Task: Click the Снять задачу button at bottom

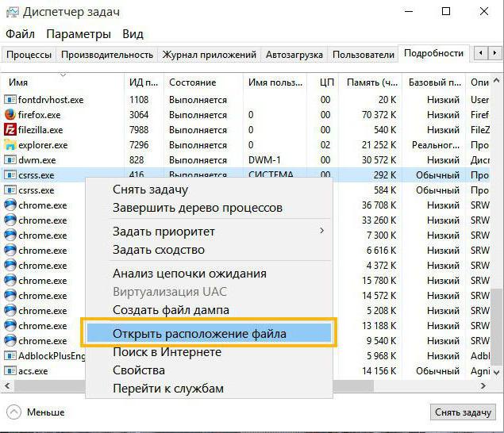Action: tap(463, 412)
